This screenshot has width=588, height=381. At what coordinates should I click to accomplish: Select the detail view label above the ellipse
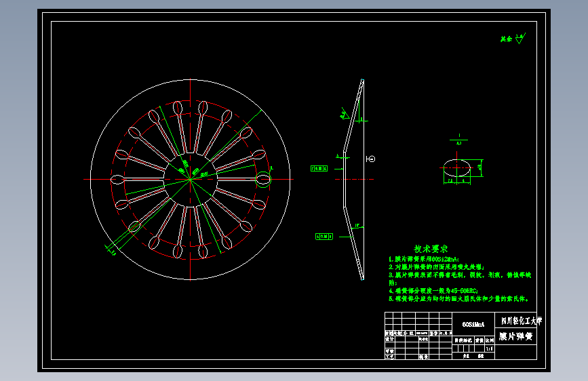tap(459, 140)
